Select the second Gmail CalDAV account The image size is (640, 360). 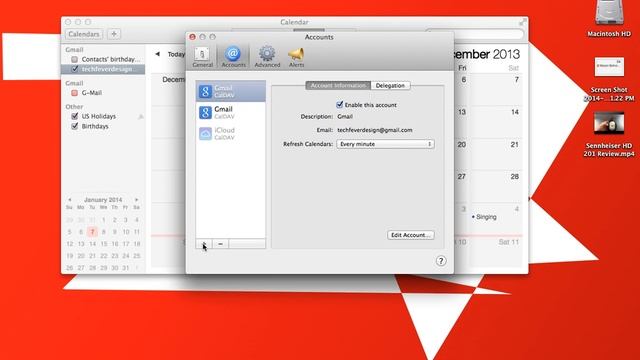[x=231, y=112]
